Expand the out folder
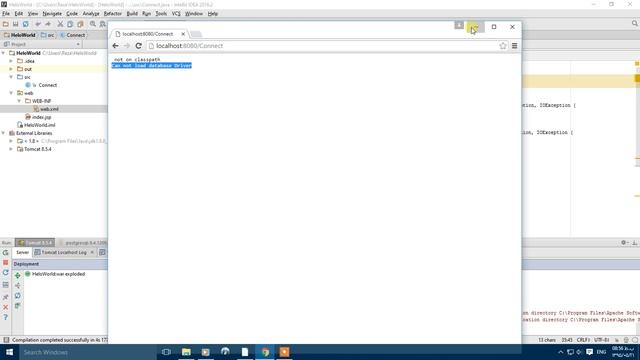 click(11, 69)
